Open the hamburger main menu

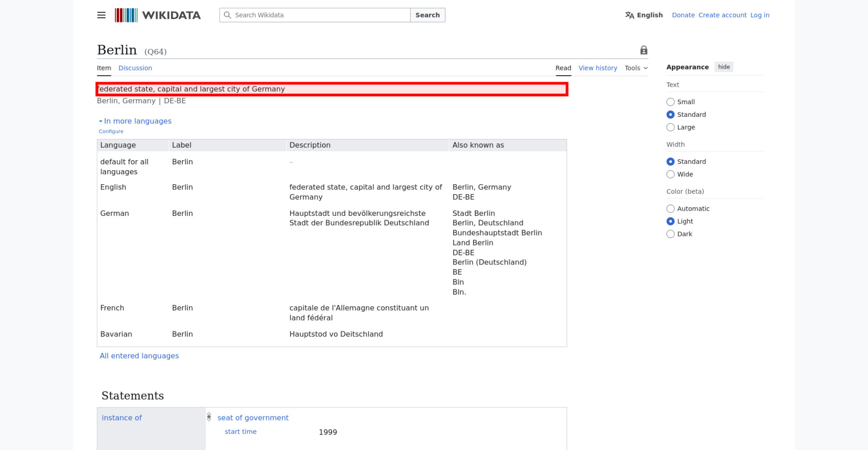tap(101, 15)
